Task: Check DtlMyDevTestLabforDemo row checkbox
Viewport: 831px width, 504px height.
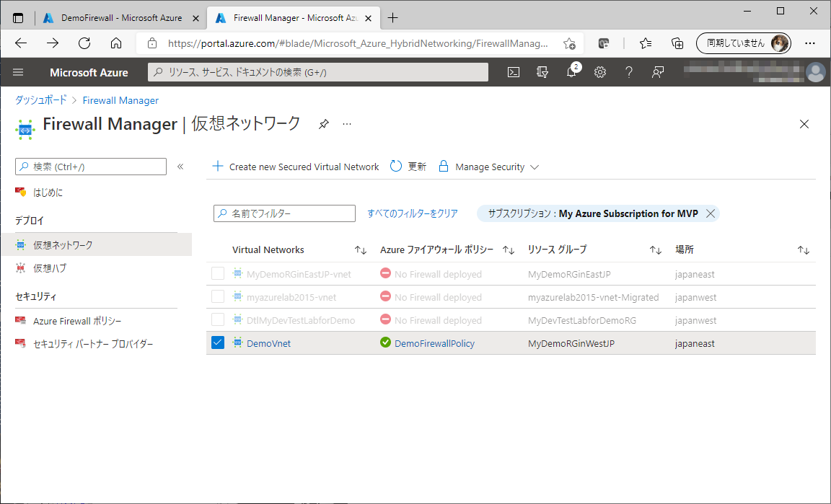Action: 218,319
